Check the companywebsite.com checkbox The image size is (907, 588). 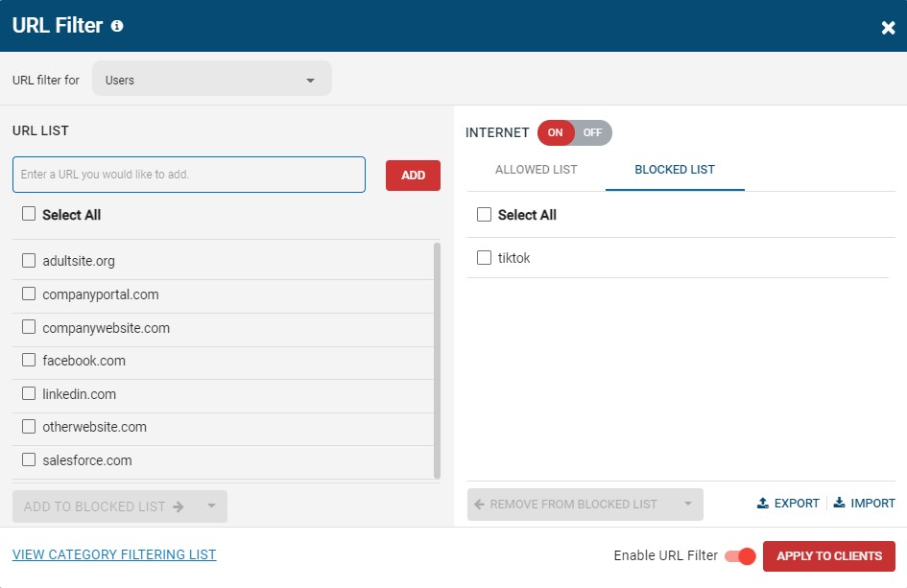click(x=29, y=327)
